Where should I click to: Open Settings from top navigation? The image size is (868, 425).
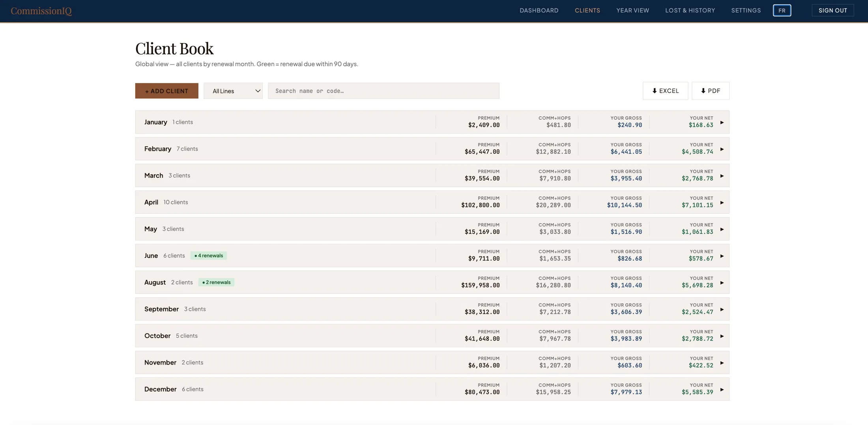[x=746, y=11]
